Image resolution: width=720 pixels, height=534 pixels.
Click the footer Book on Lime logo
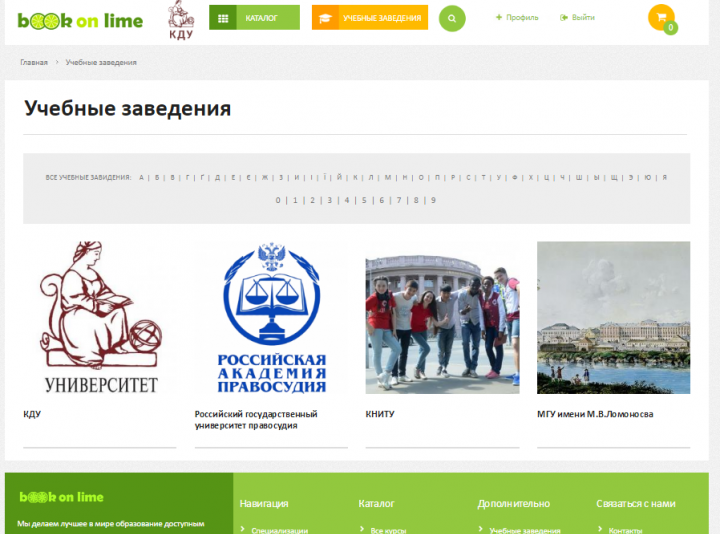62,497
